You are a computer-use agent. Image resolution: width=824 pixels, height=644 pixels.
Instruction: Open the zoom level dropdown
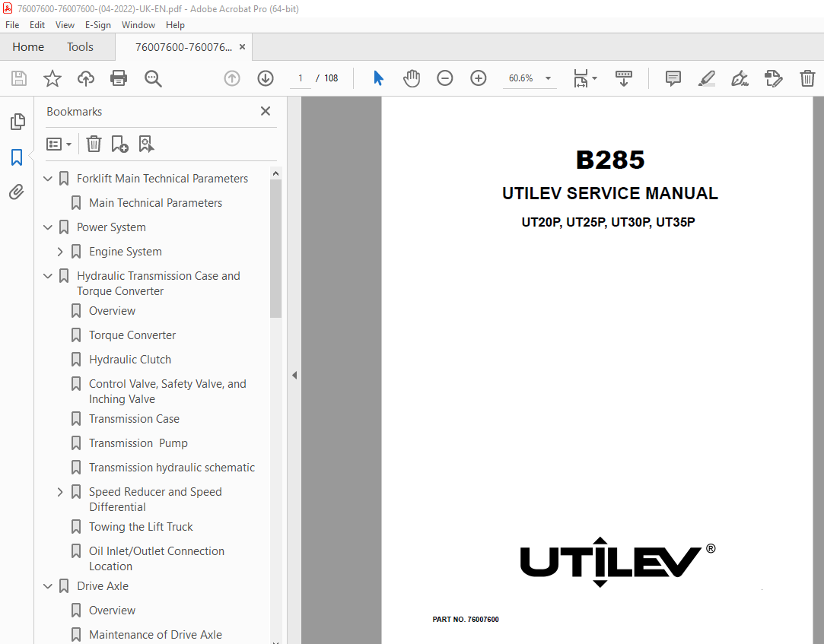(x=548, y=78)
